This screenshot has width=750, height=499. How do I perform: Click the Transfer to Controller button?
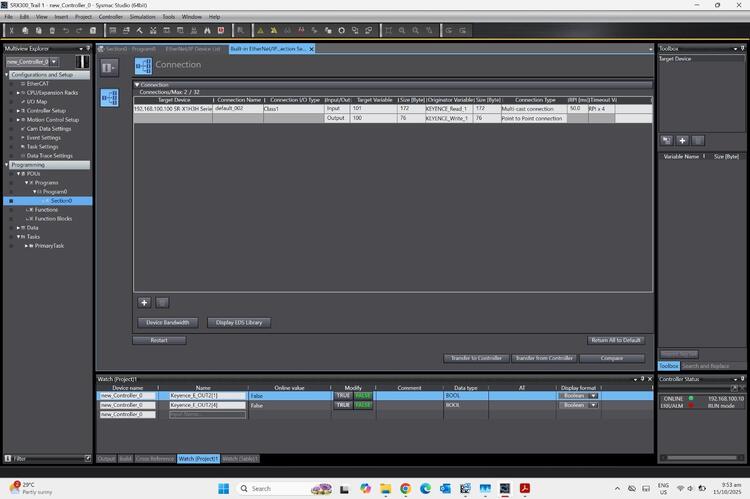(474, 357)
